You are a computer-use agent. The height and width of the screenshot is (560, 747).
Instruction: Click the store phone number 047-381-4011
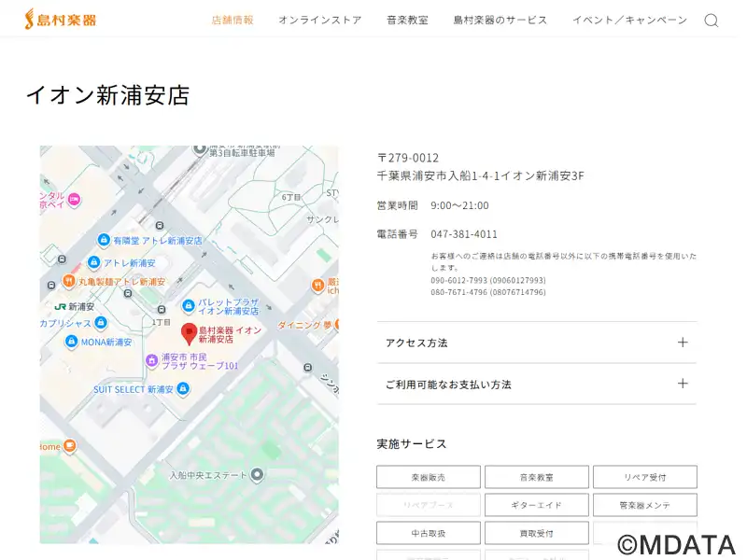(464, 234)
